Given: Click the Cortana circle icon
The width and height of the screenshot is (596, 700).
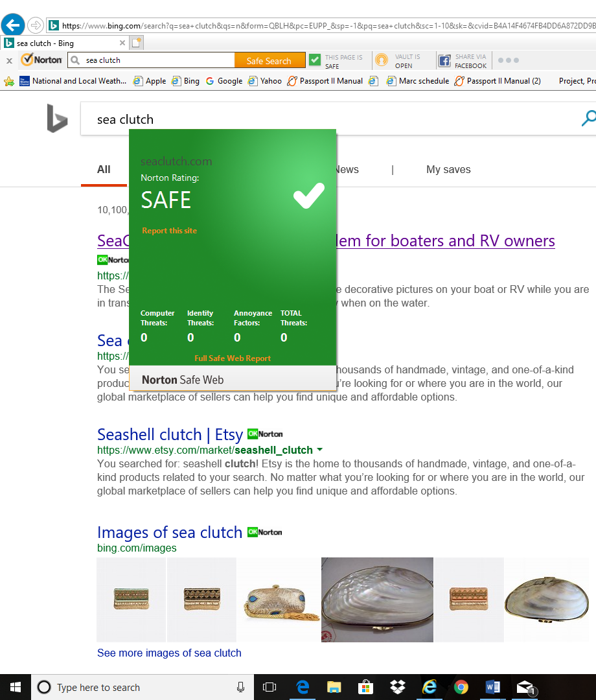Looking at the screenshot, I should pos(43,687).
